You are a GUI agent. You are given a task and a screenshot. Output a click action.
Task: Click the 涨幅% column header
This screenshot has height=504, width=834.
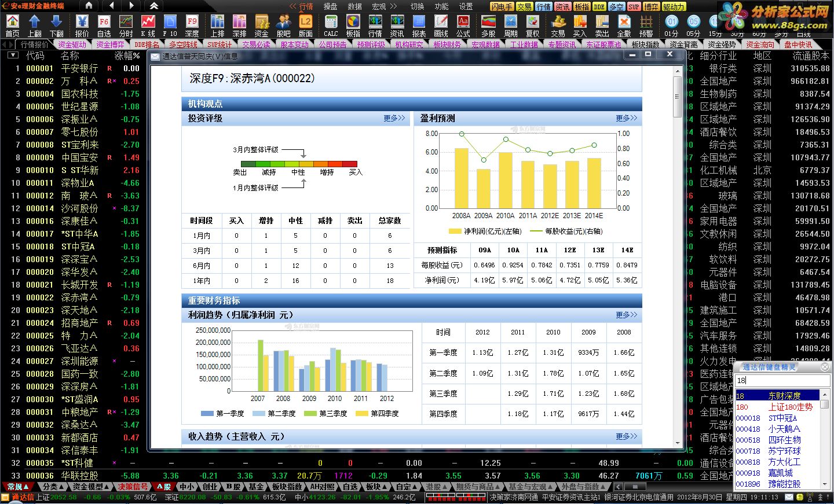pos(127,56)
